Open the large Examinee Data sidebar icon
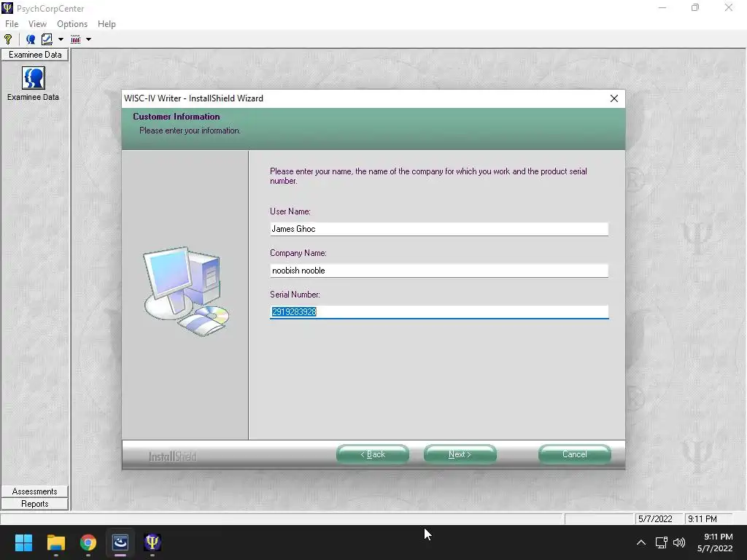The height and width of the screenshot is (560, 747). tap(34, 78)
